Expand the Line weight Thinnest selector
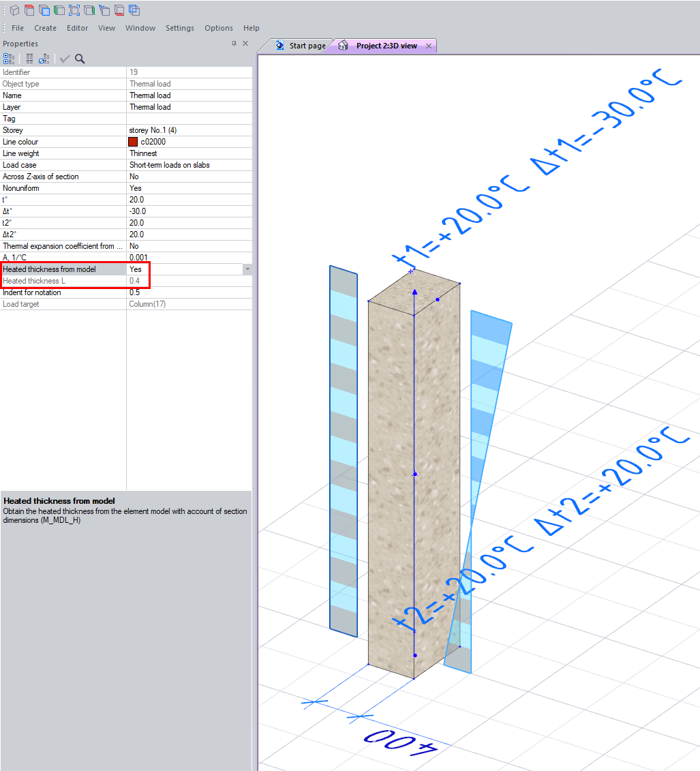Viewport: 700px width, 771px height. click(x=189, y=153)
